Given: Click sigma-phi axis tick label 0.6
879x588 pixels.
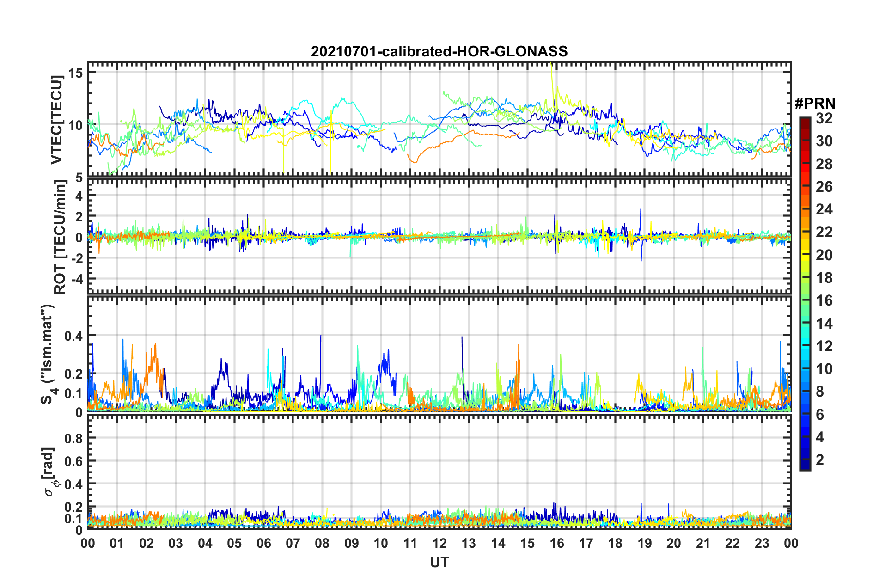Looking at the screenshot, I should point(74,461).
